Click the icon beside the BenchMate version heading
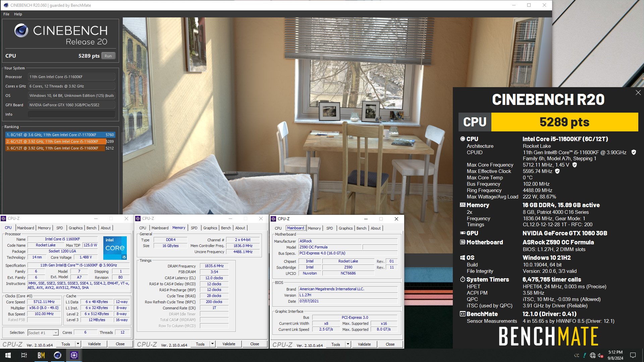 [463, 314]
